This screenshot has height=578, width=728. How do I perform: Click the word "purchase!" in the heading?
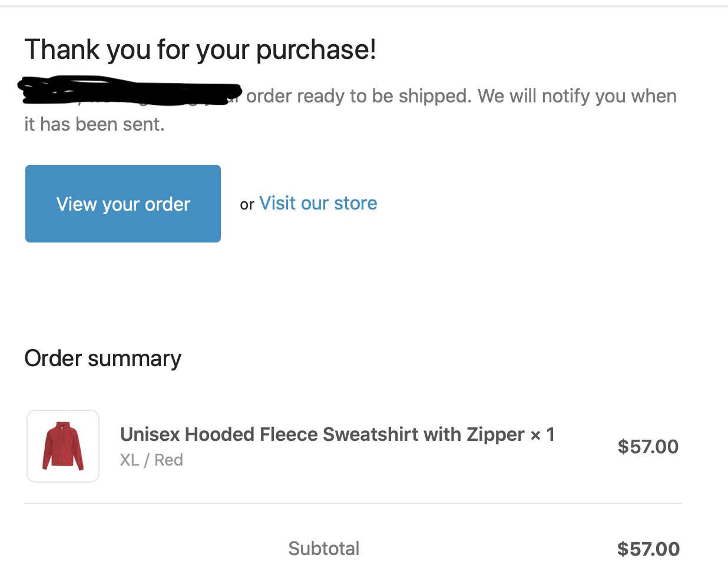316,50
